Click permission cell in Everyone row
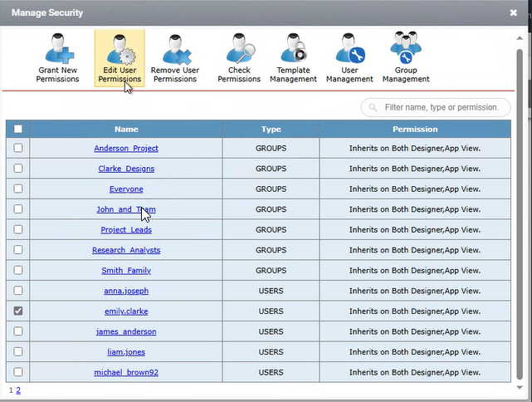 point(415,189)
